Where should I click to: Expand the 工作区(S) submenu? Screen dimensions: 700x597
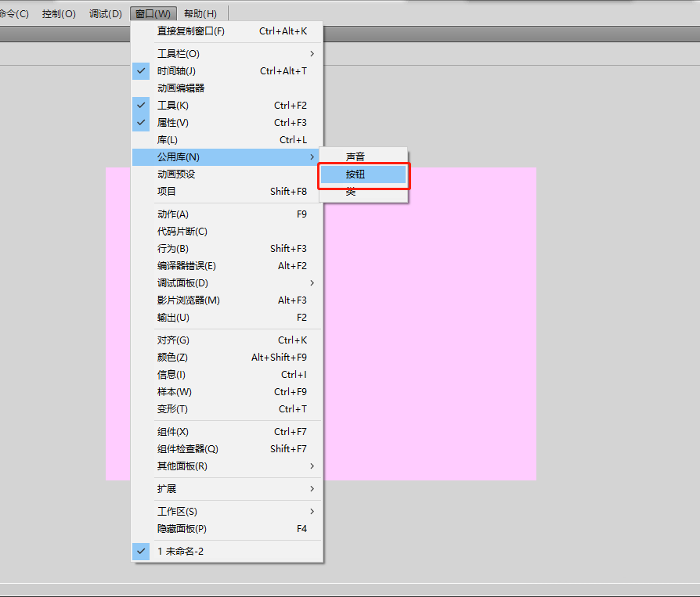[227, 512]
